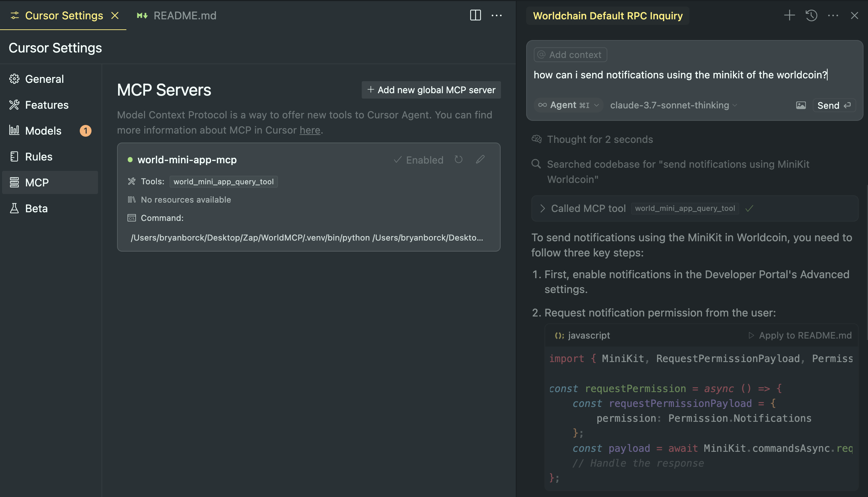
Task: Start a new chat with plus icon
Action: coord(789,15)
